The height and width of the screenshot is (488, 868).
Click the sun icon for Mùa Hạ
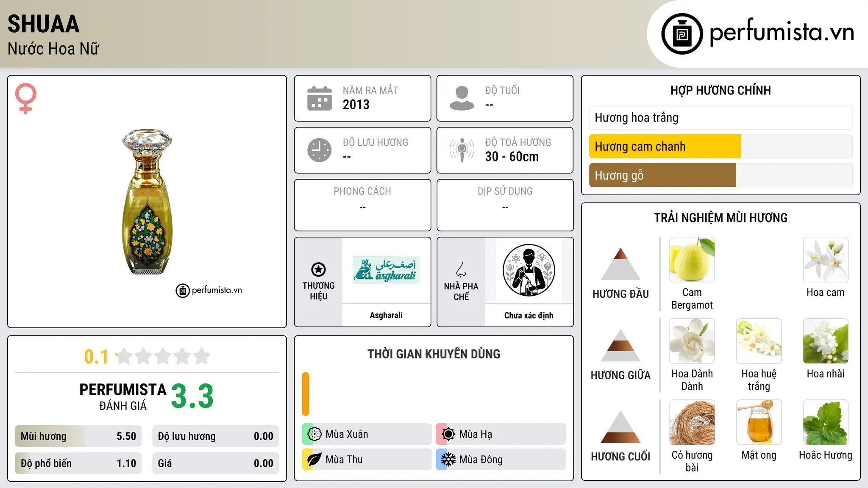pos(448,434)
